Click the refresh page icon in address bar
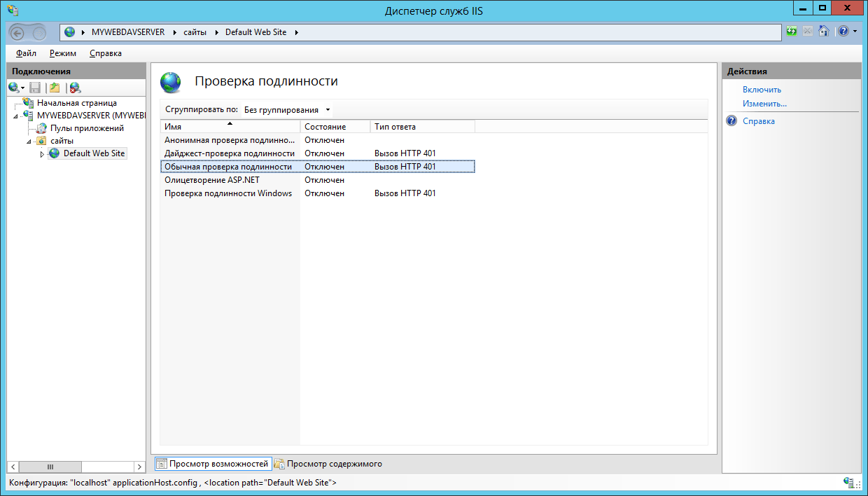The height and width of the screenshot is (496, 868). tap(792, 32)
